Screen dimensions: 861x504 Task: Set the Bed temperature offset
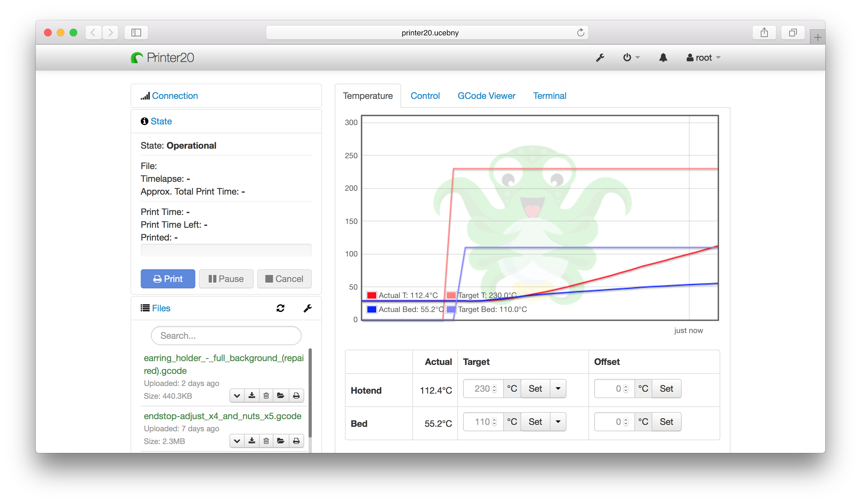666,421
